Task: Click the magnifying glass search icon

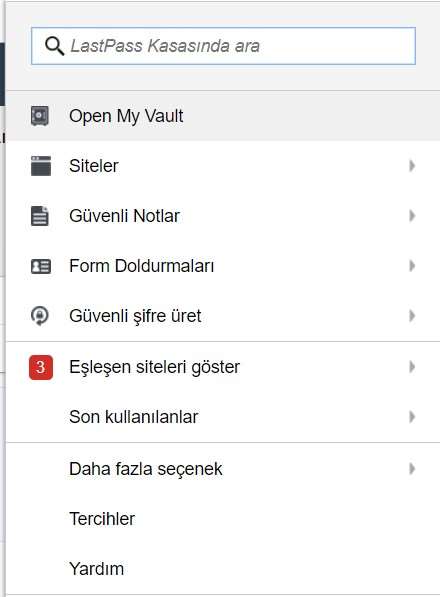Action: (x=54, y=46)
